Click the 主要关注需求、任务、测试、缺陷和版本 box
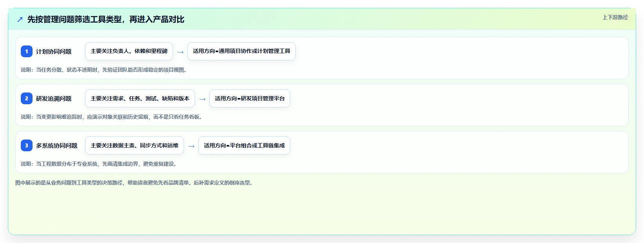644x243 pixels. [x=140, y=98]
